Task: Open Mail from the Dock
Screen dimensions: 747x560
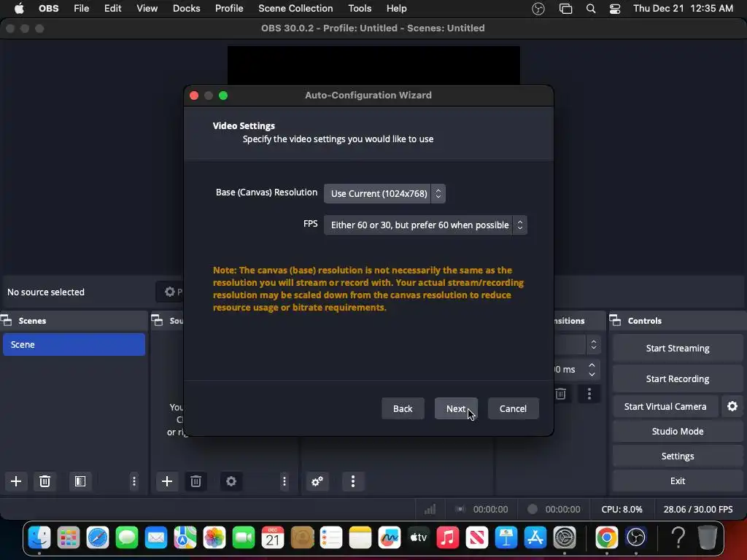Action: tap(156, 538)
